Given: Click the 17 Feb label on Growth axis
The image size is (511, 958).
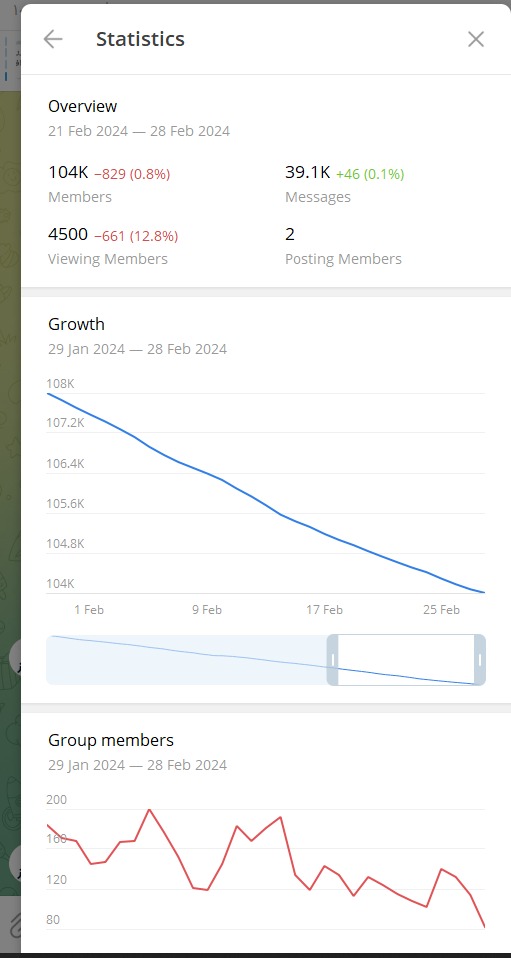Looking at the screenshot, I should tap(325, 610).
